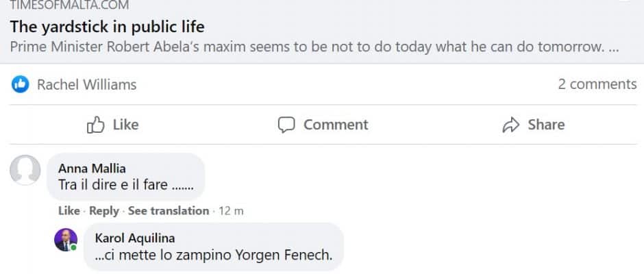Click the blue thumbs-up reaction icon
This screenshot has width=644, height=274.
point(21,85)
